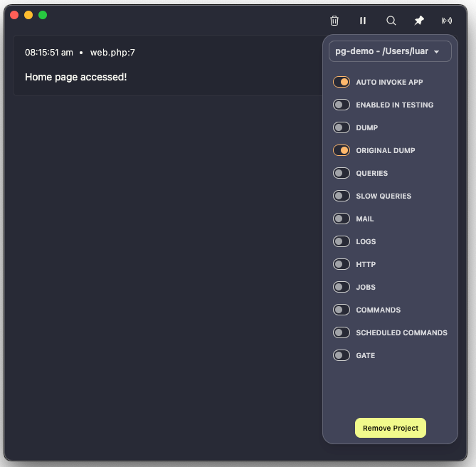
Task: Click the yellow minimize window button
Action: point(28,15)
